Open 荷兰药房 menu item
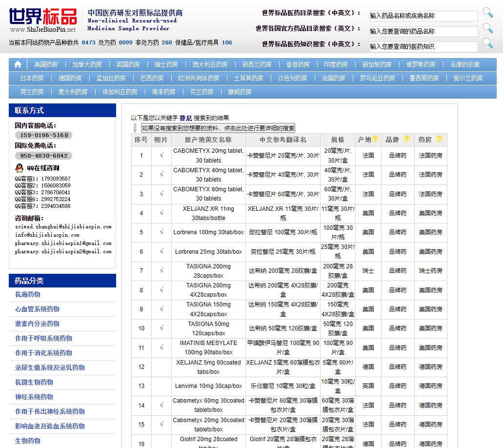 coord(32,92)
